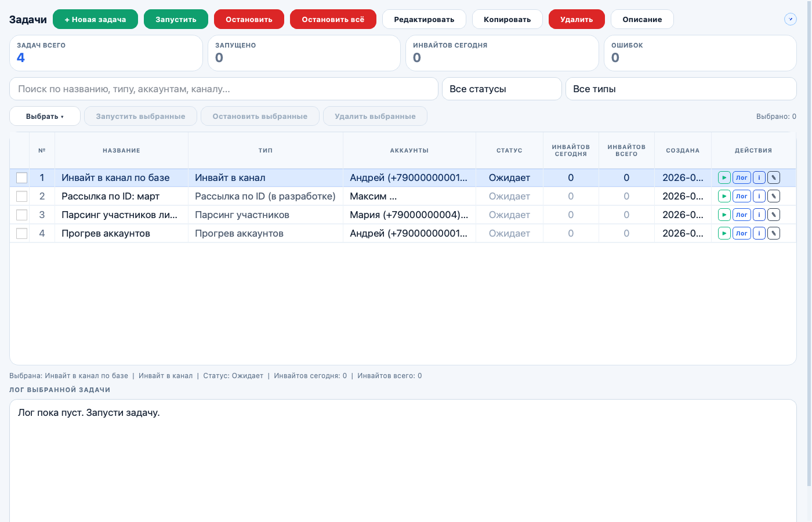Click the circular refresh icon top-right
This screenshot has height=522, width=812.
(790, 19)
